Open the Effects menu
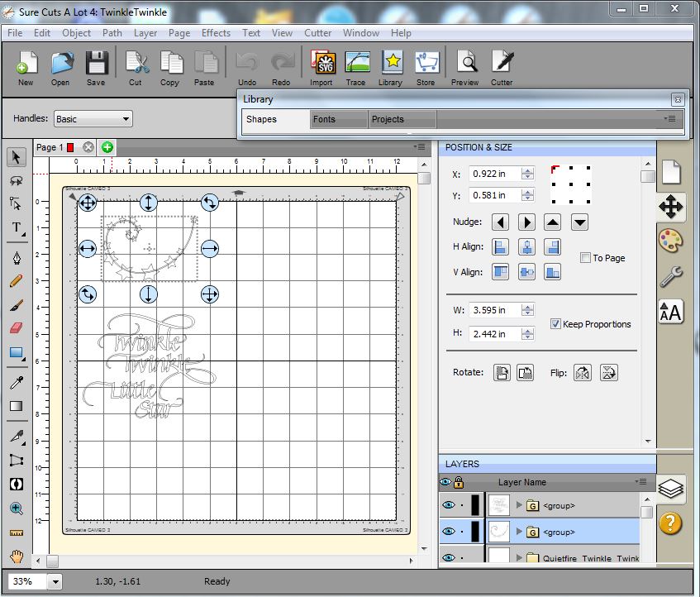 216,33
